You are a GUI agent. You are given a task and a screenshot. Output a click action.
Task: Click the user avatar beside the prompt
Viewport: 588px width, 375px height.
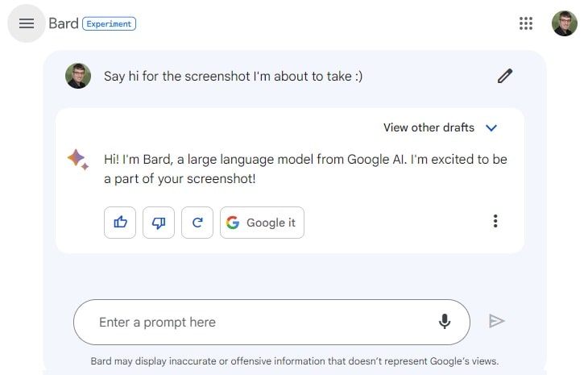click(x=78, y=76)
